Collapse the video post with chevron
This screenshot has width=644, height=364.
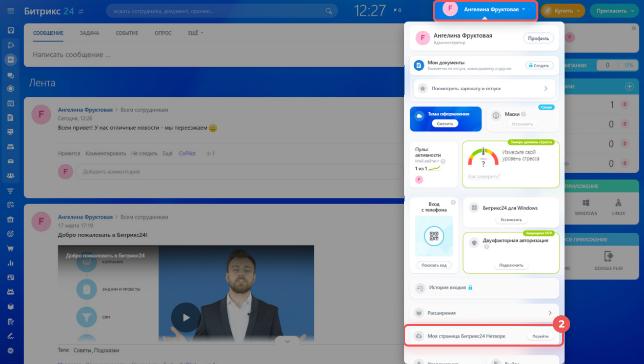(x=287, y=341)
